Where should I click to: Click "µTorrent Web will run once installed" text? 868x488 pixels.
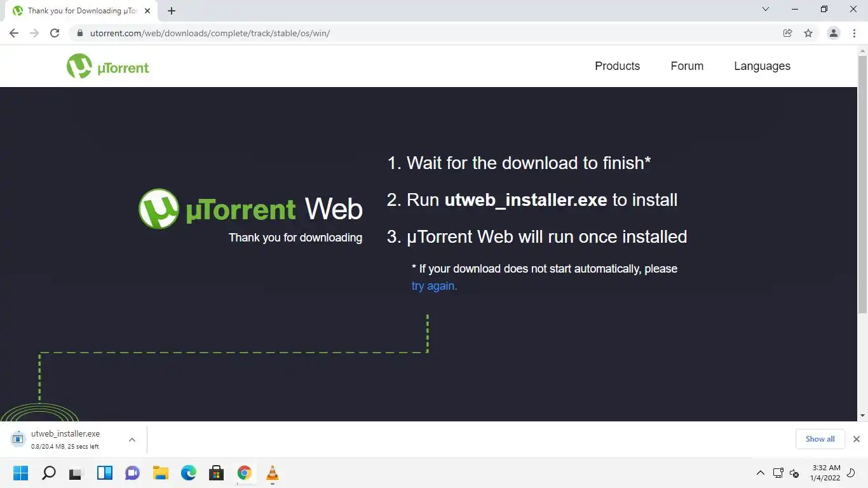click(x=546, y=237)
